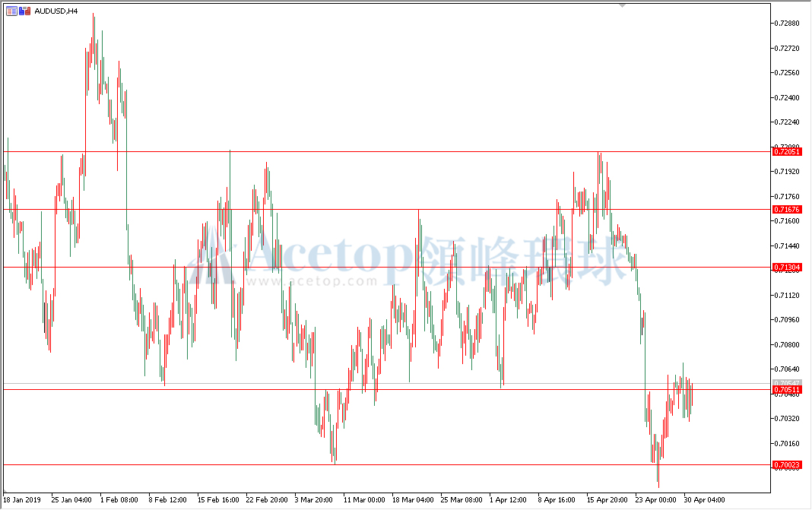
Task: Click the 0.70800 price scale value
Action: 787,344
